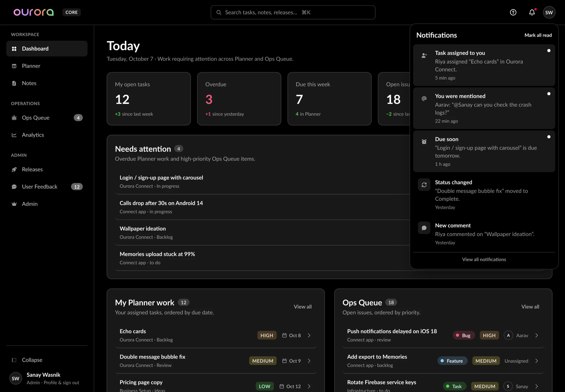Click View all notifications link
Viewport: 565px width, 392px height.
(484, 259)
